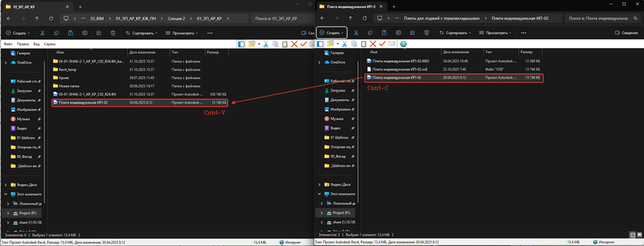The image size is (644, 246).
Task: Click red X delete in right window's classic toolbar
Action: pyautogui.click(x=373, y=44)
